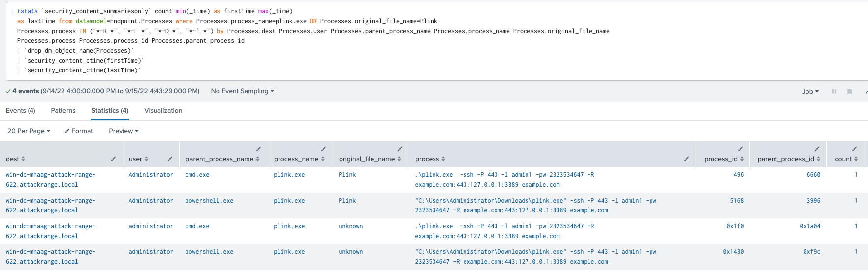
Task: Click the pencil icon on original_file_name column
Action: (x=400, y=149)
